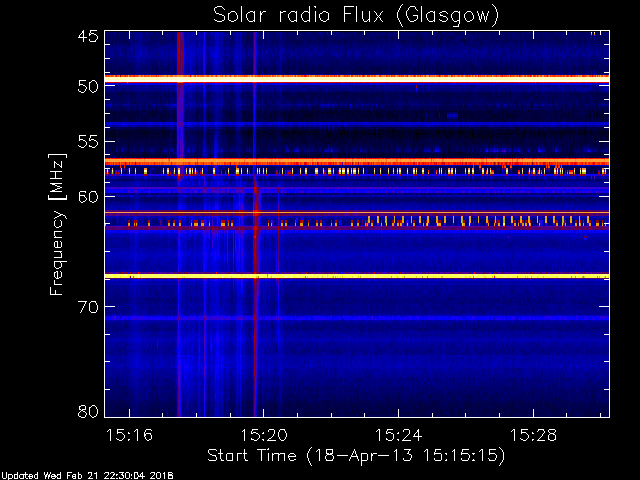Click the orange horizontal band near 57 MHz
This screenshot has height=480, width=640.
pos(357,162)
